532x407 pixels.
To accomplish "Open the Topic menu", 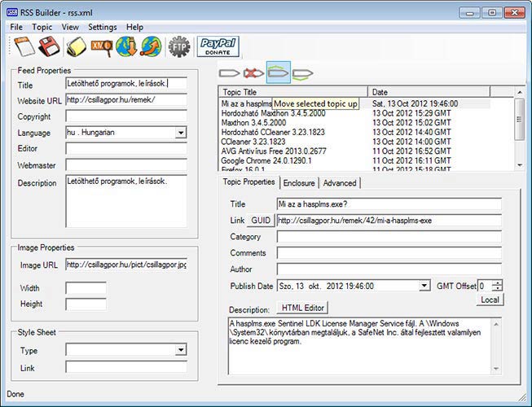I will tap(42, 27).
